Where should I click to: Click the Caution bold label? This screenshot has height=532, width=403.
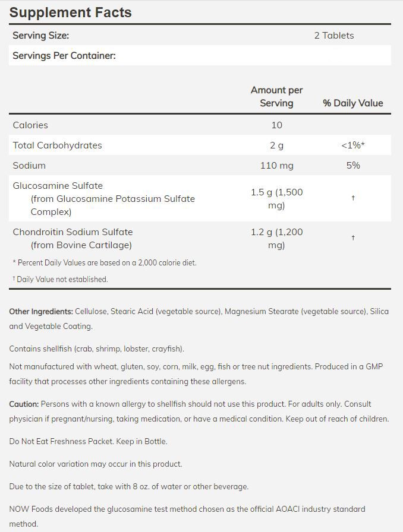24,404
